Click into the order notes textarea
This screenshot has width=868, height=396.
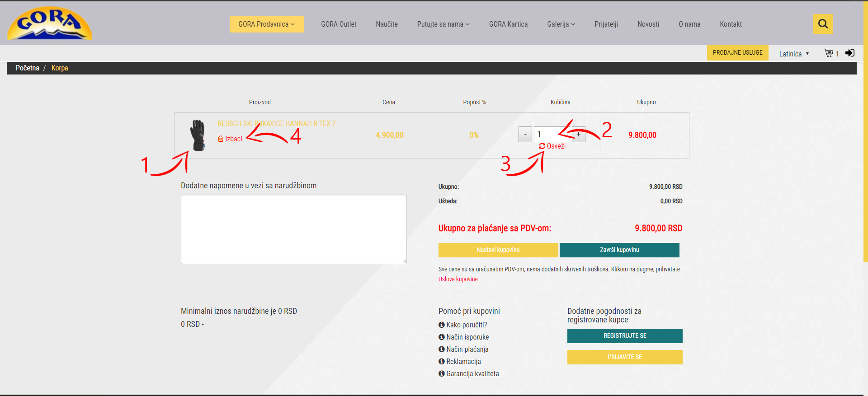tap(294, 229)
